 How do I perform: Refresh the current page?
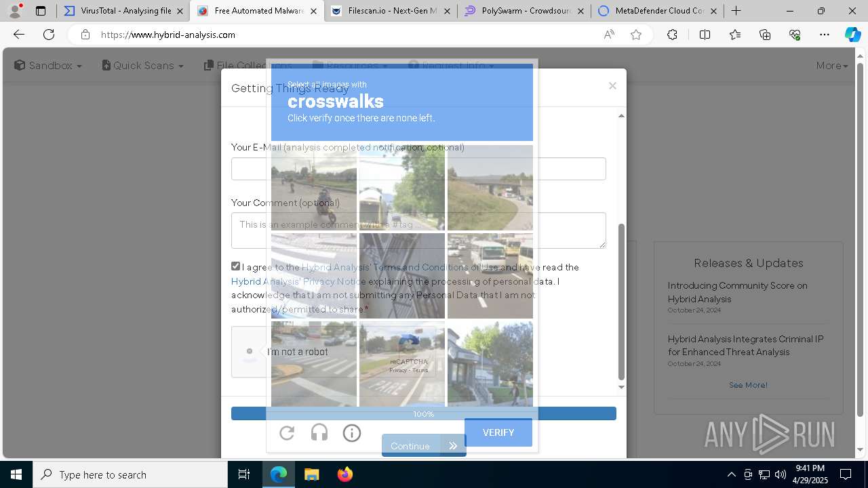(x=49, y=35)
